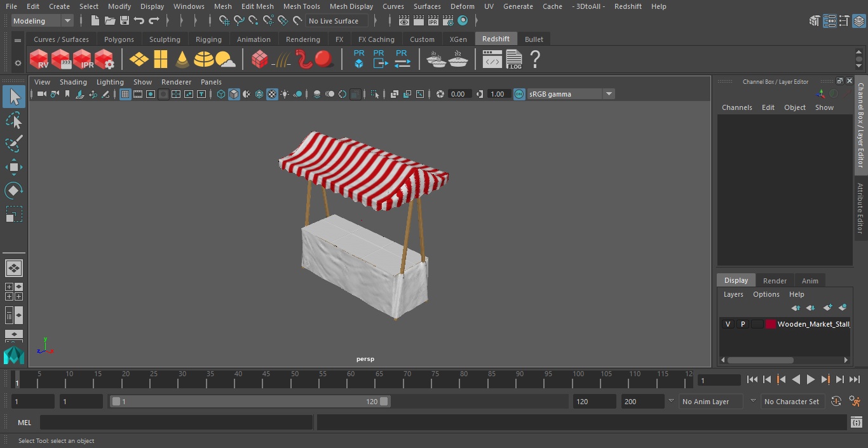868x448 pixels.
Task: Open the shelf tabs menu icon
Action: 18,39
